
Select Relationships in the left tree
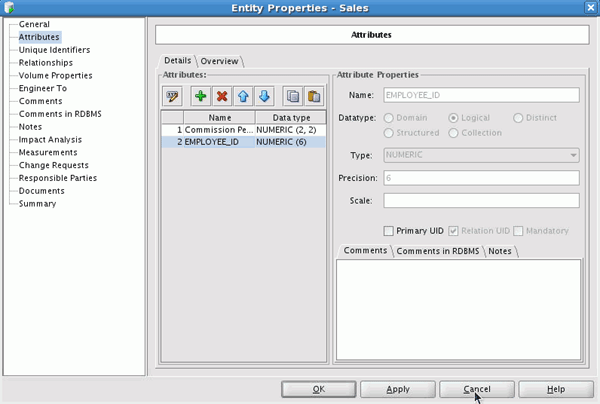(x=46, y=63)
